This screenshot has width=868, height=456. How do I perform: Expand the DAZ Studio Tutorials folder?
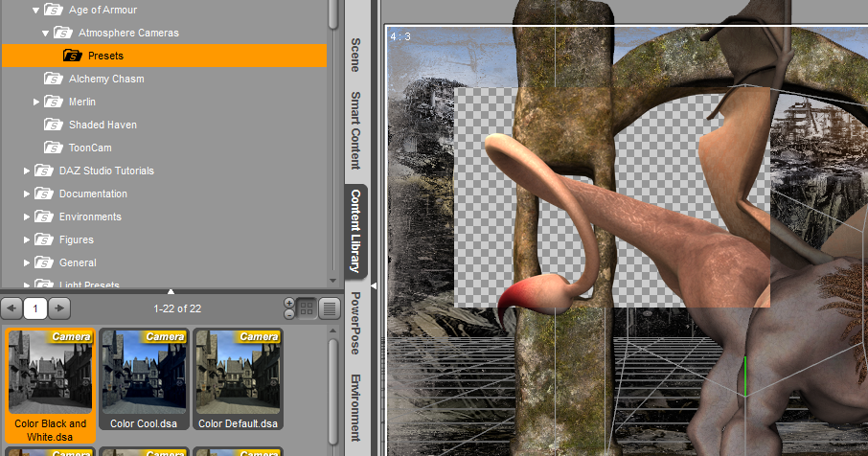[27, 171]
